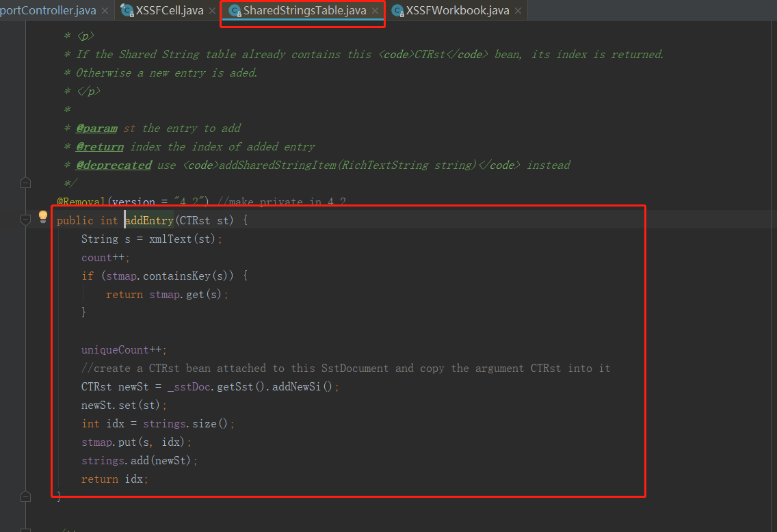Click the count++ statement

[x=105, y=258]
